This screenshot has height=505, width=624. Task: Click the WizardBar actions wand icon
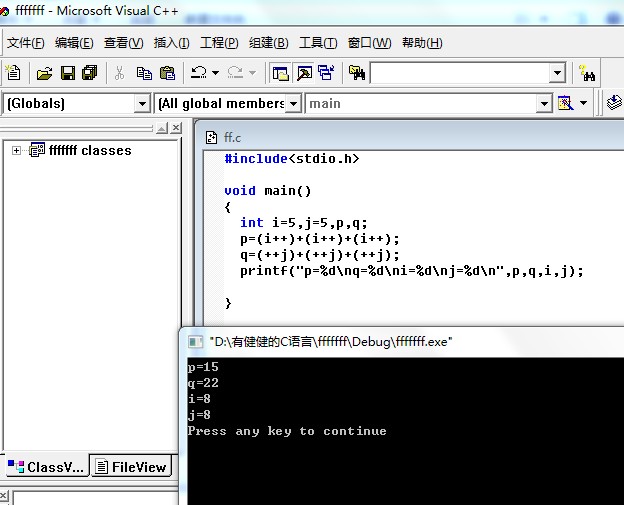click(x=566, y=103)
